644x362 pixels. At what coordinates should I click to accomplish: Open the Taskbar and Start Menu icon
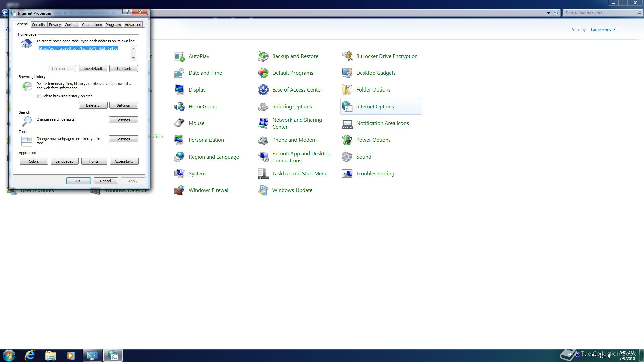pos(263,174)
